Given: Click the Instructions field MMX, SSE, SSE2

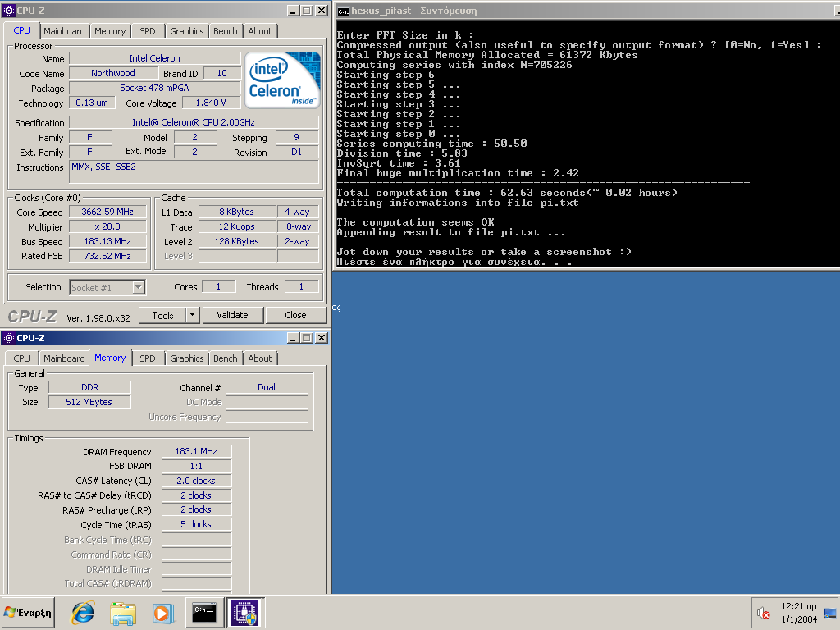Looking at the screenshot, I should point(194,172).
